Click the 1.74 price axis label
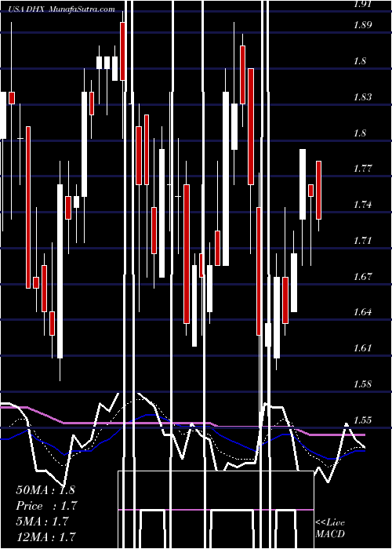This screenshot has width=392, height=549. [x=362, y=205]
